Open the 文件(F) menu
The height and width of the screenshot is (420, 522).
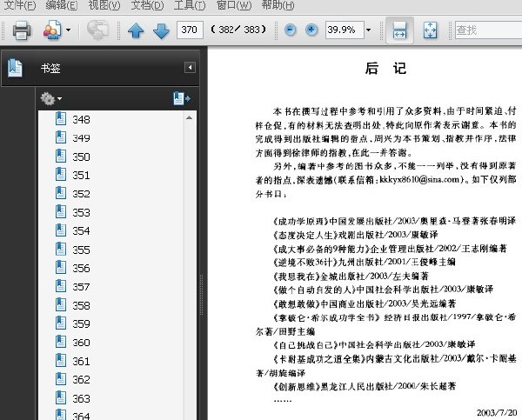(19, 5)
